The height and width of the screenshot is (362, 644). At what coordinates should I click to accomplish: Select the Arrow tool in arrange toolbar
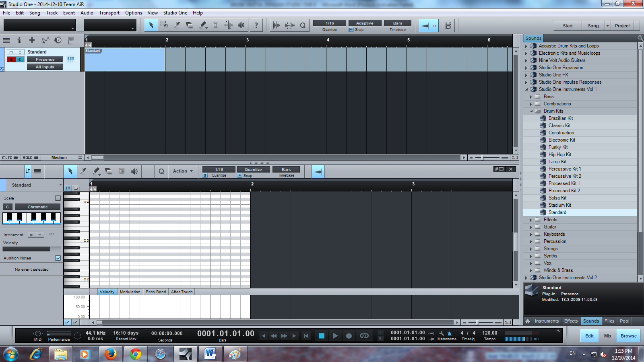point(151,25)
